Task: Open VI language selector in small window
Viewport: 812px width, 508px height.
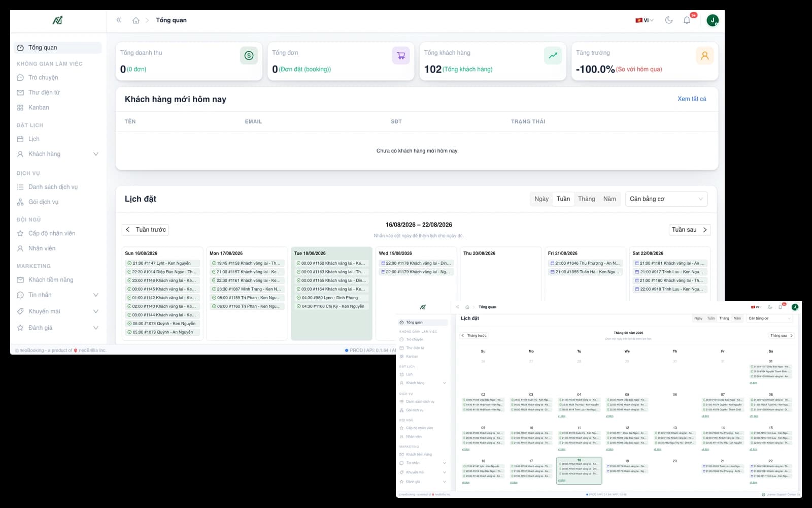Action: [756, 307]
